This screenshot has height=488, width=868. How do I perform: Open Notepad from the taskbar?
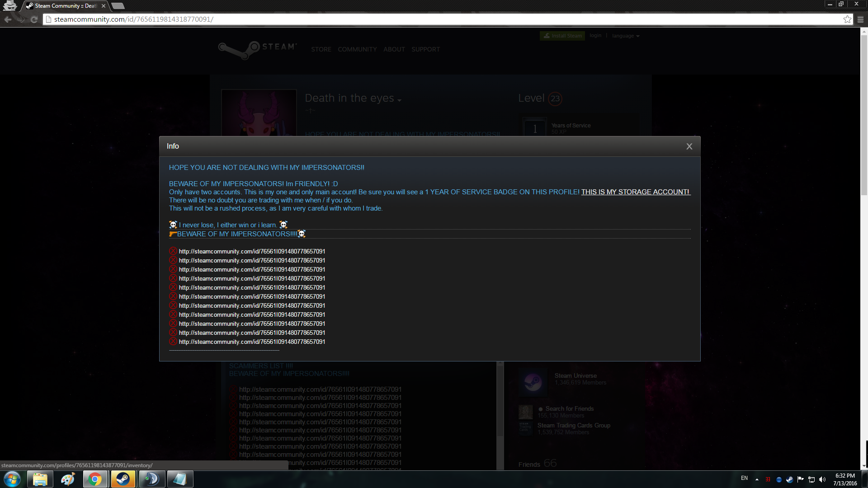click(179, 479)
